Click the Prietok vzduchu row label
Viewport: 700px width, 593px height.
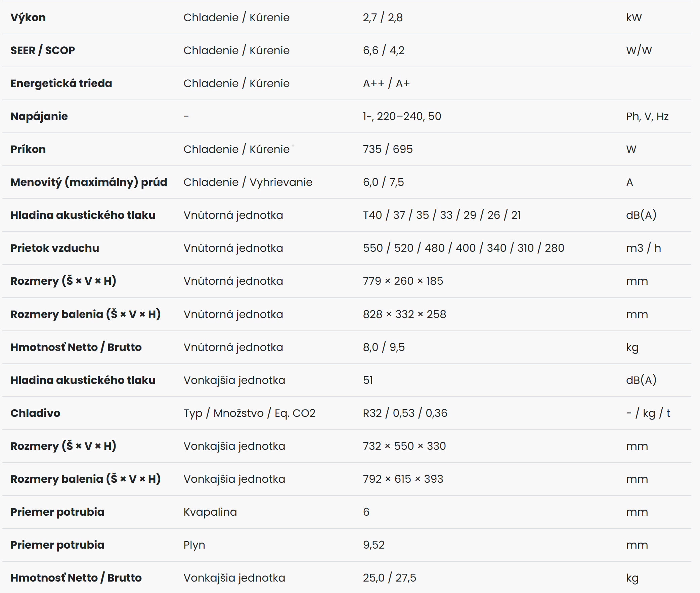(55, 248)
